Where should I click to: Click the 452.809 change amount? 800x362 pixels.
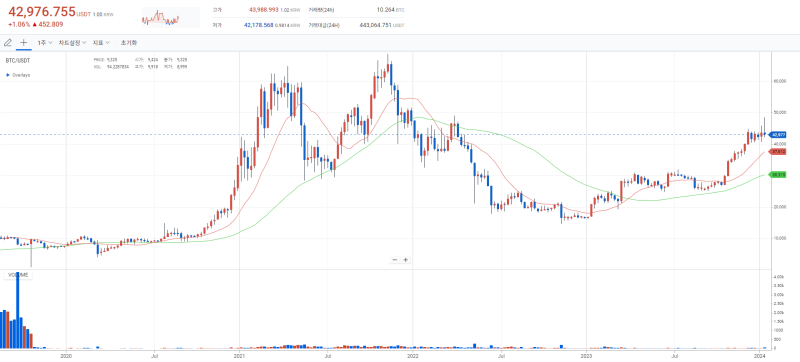click(51, 24)
